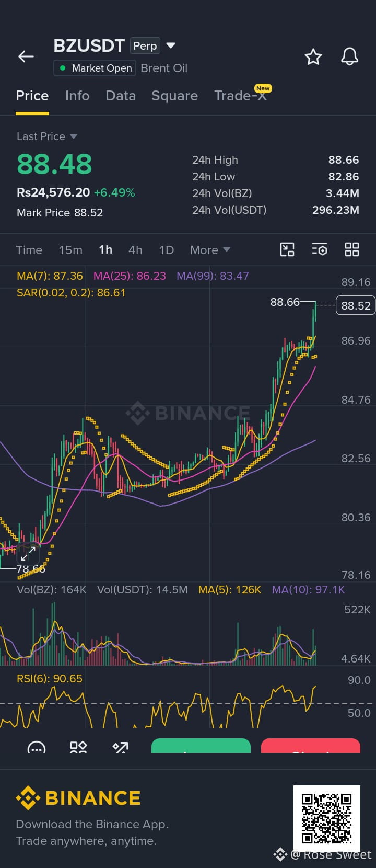Switch to the Data tab
The image size is (376, 868).
click(121, 96)
